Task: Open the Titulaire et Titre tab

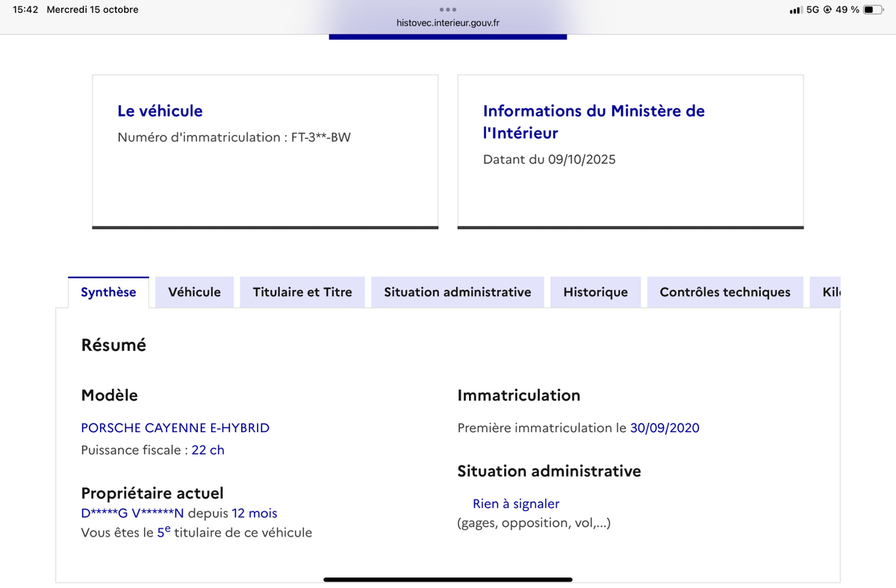Action: (x=302, y=292)
